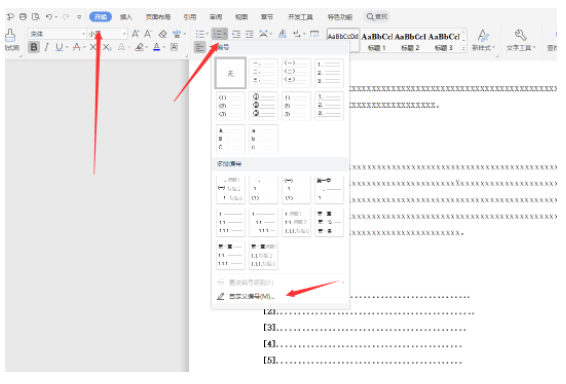Switch to the 开发工具 tab
566x384 pixels.
(300, 17)
